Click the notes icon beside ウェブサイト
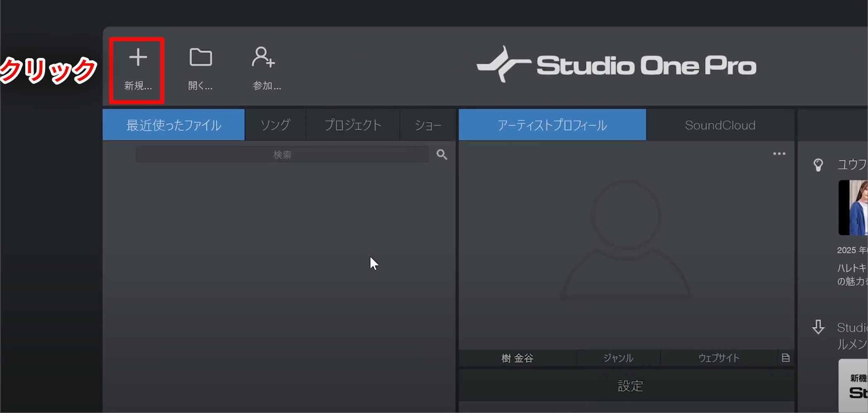Image resolution: width=868 pixels, height=413 pixels. pyautogui.click(x=785, y=358)
